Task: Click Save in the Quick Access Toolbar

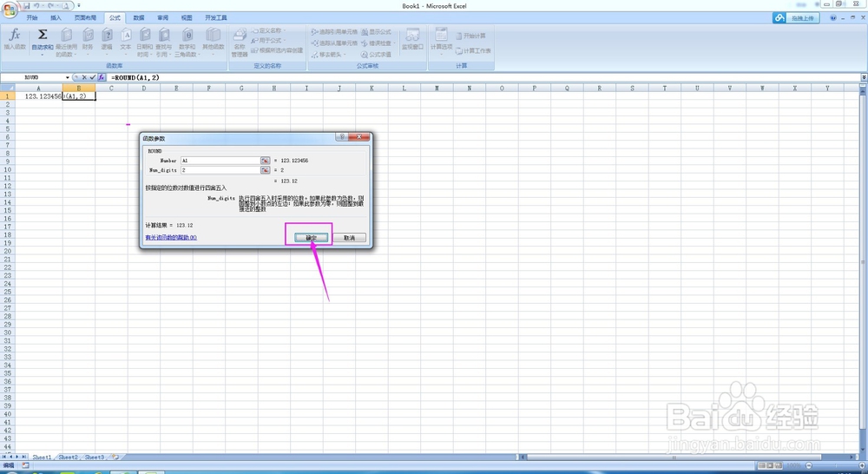Action: (25, 5)
